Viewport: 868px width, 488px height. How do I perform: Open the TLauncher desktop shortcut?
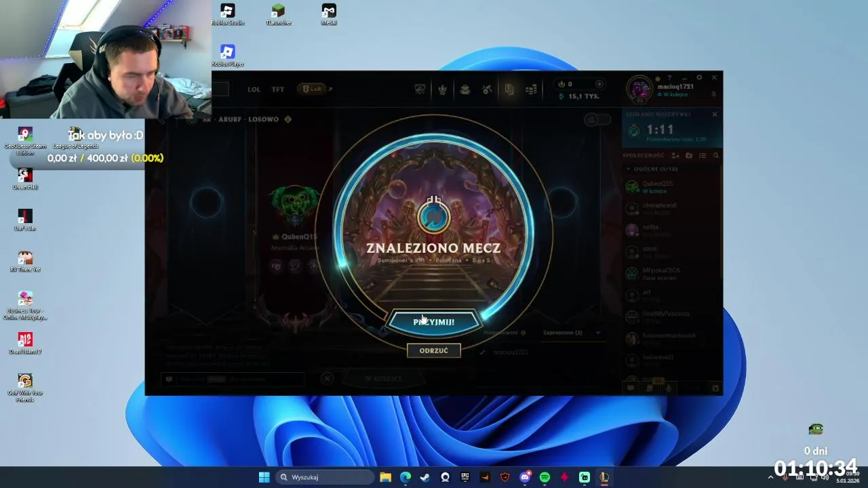(x=278, y=14)
